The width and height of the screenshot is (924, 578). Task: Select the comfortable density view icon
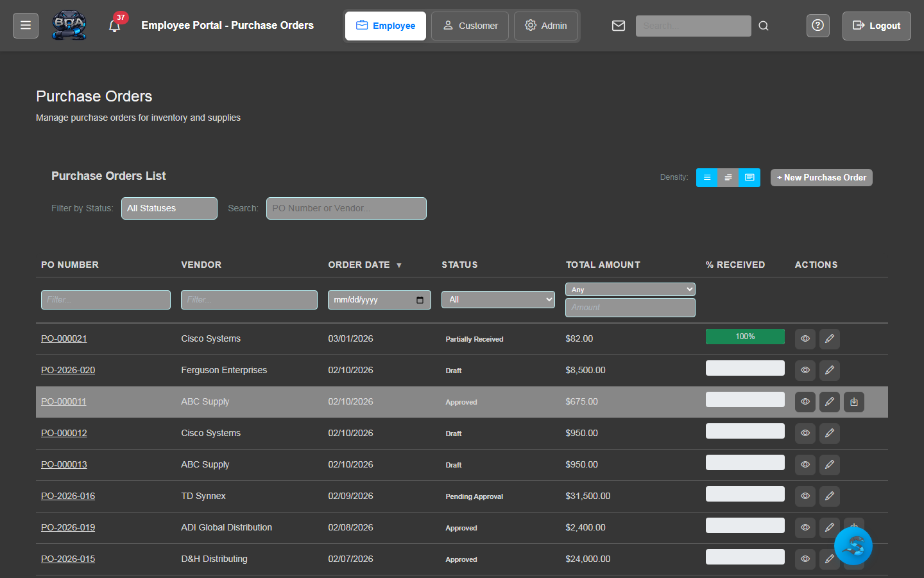coord(728,177)
